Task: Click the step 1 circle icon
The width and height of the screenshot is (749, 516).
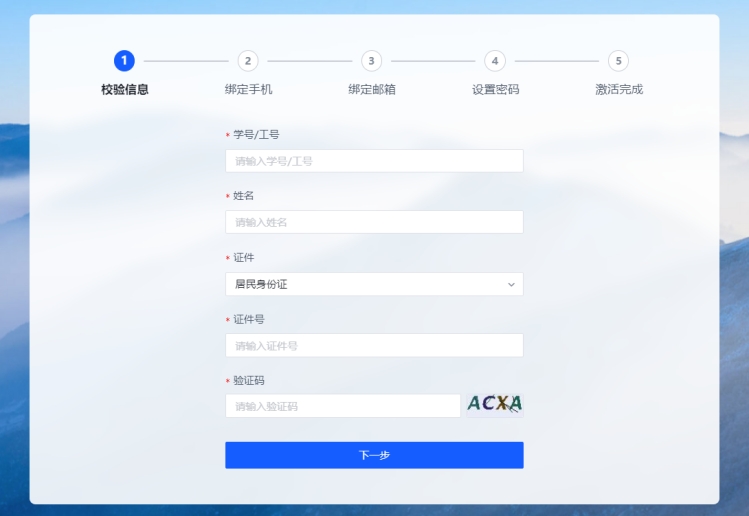Action: 124,61
